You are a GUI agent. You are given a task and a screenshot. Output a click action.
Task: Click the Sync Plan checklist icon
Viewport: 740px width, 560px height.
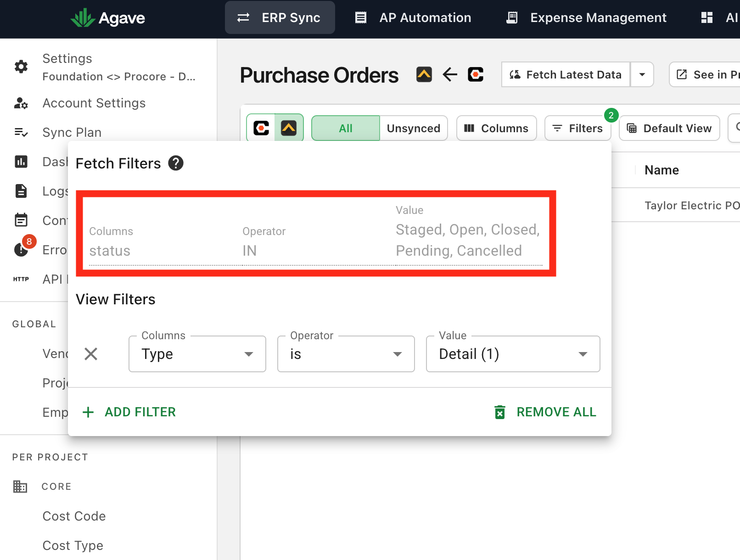pos(21,132)
